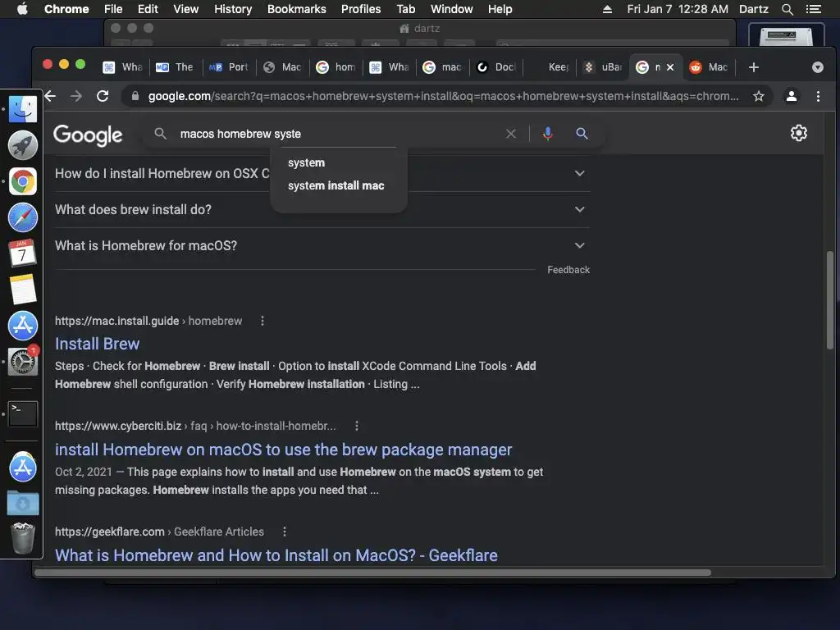Image resolution: width=840 pixels, height=630 pixels.
Task: Start voice search with the microphone icon
Action: 547,134
